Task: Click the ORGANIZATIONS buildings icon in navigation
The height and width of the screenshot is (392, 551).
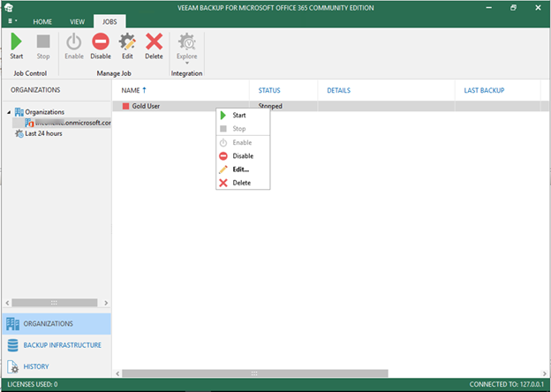Action: (13, 323)
